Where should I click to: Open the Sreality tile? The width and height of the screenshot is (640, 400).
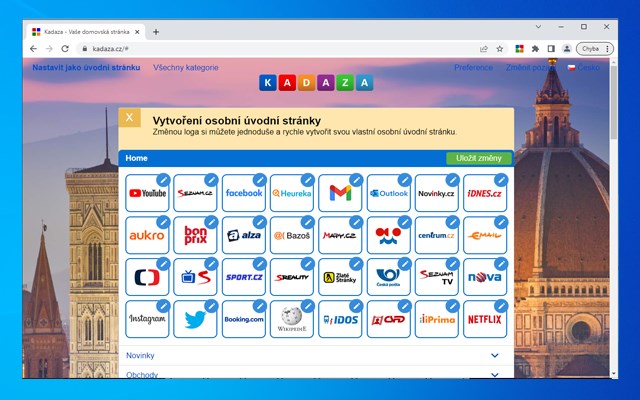[x=292, y=277]
